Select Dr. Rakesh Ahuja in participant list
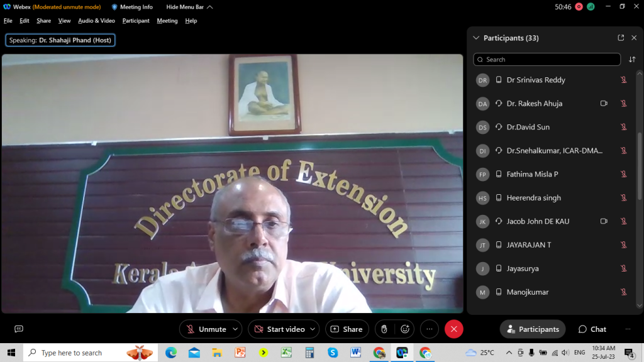The height and width of the screenshot is (362, 644). [552, 104]
